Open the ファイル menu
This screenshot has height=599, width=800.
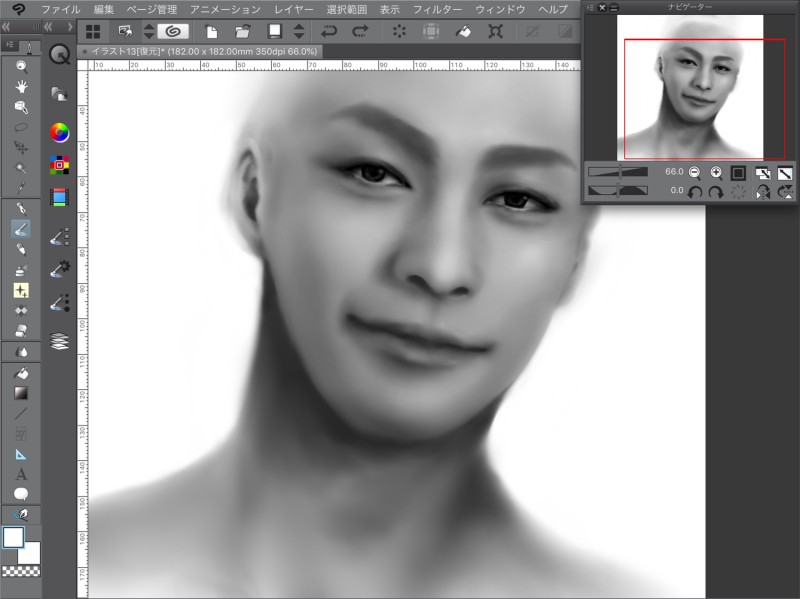coord(60,9)
